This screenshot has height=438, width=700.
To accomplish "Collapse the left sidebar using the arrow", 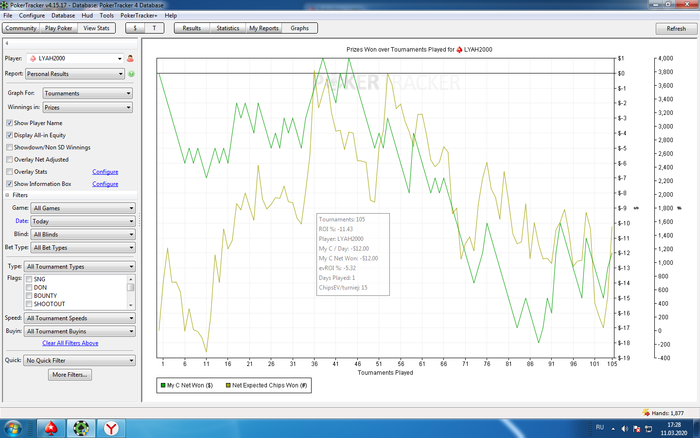I will click(x=8, y=44).
